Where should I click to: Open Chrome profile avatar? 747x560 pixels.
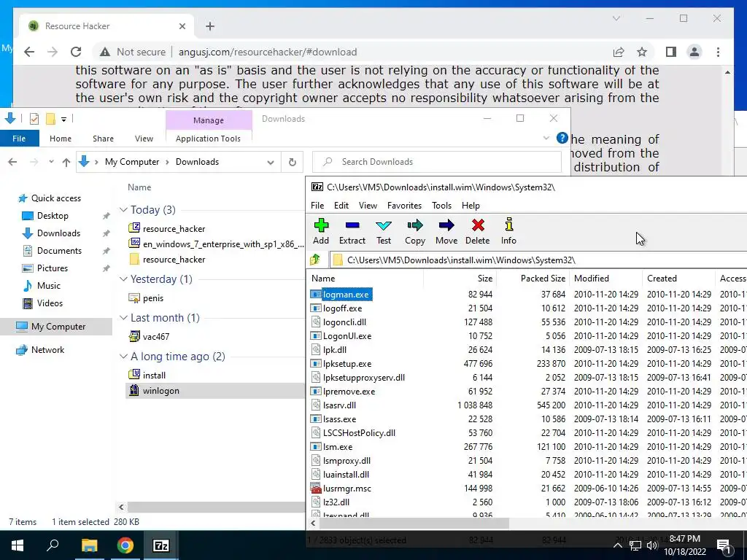pyautogui.click(x=694, y=52)
